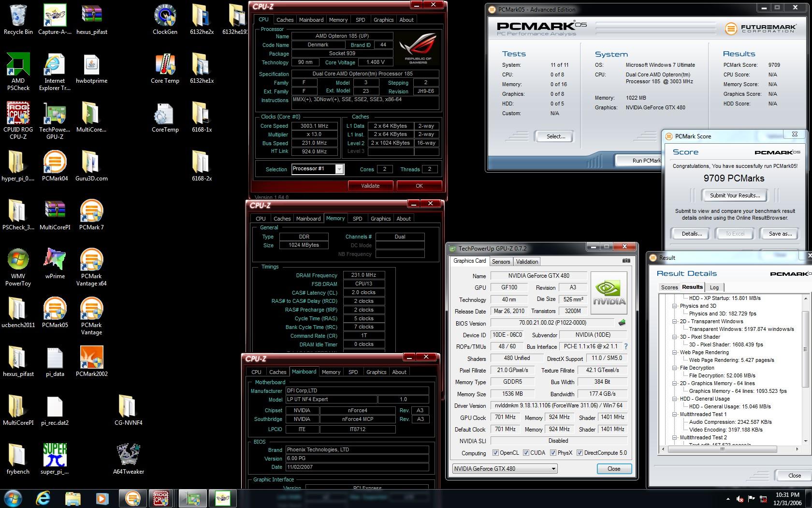The image size is (812, 508).
Task: Click the Close button in Result window
Action: [794, 476]
